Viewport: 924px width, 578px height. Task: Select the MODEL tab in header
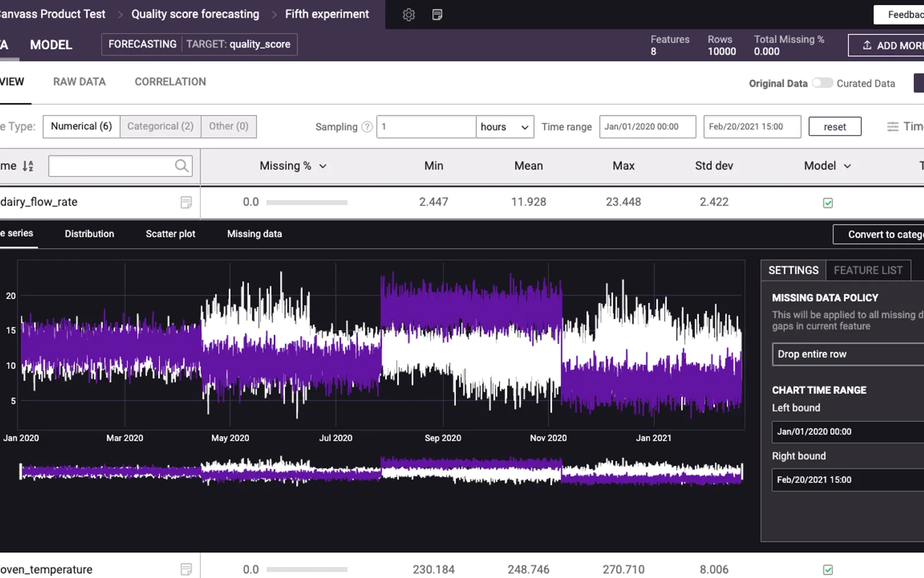click(x=51, y=45)
